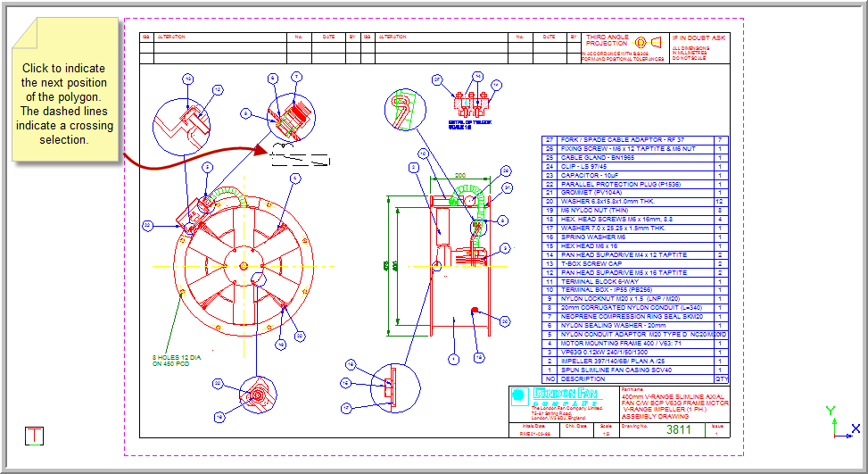Select the 8 HOLES 12 DIA annotation

[176, 361]
